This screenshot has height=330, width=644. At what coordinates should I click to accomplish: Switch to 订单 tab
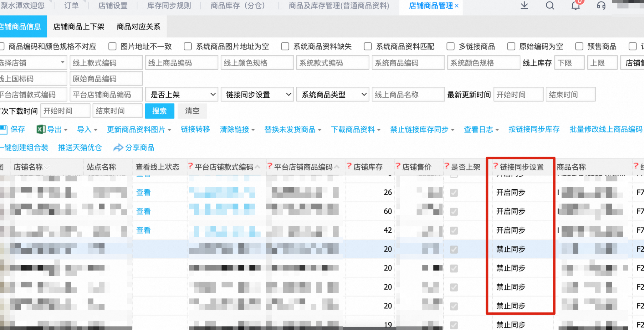click(71, 6)
